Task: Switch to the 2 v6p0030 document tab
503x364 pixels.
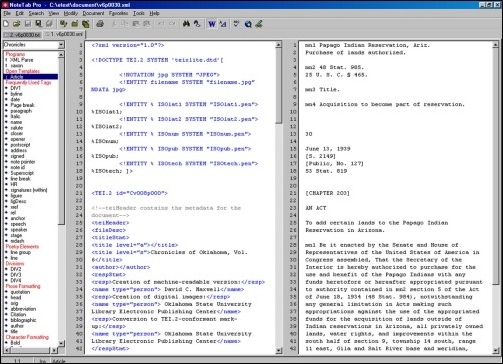Action: click(22, 35)
